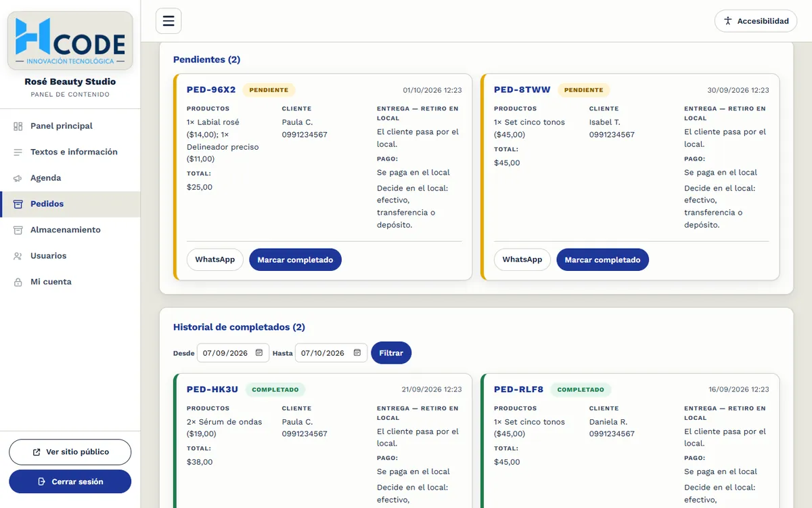Apply the Filtrar date filter
812x508 pixels.
click(391, 353)
